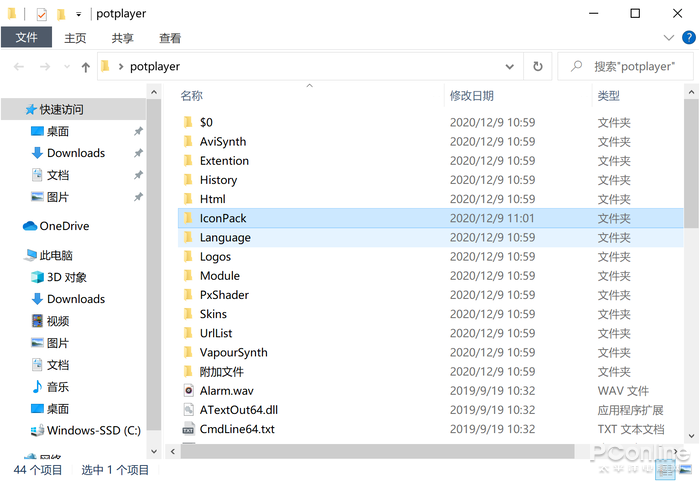Select the Alarm.wav file icon
Image resolution: width=700 pixels, height=481 pixels.
188,391
